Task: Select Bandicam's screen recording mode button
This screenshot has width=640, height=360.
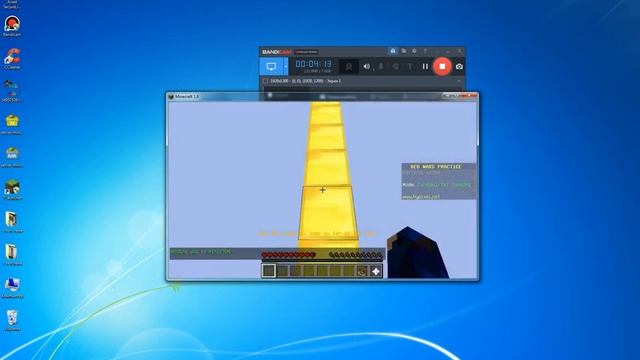Action: (271, 67)
